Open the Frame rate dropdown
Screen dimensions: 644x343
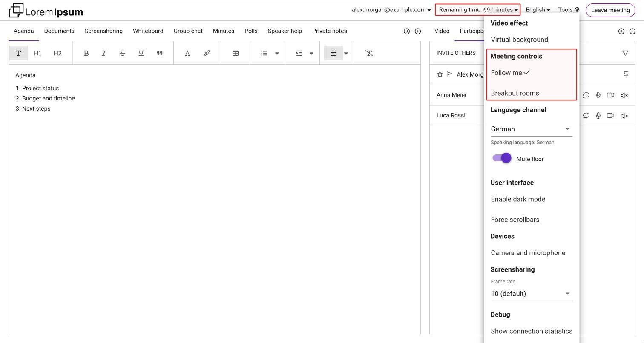tap(532, 294)
